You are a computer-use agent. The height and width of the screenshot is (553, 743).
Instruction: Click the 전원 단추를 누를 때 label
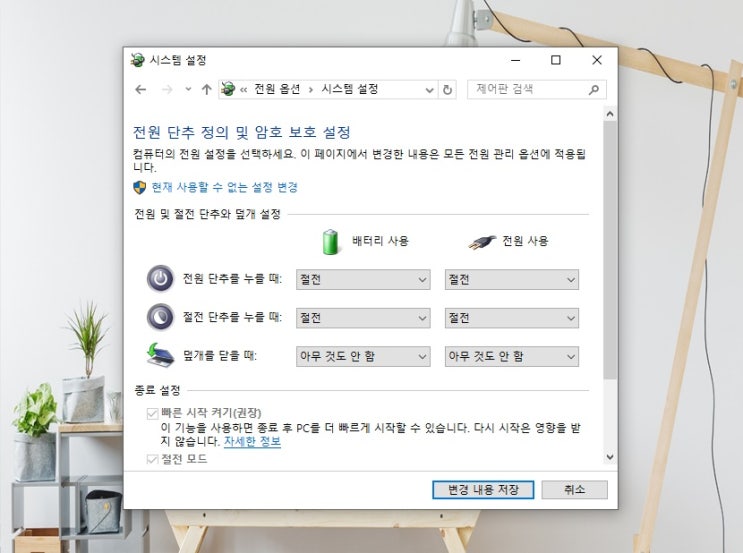click(232, 279)
